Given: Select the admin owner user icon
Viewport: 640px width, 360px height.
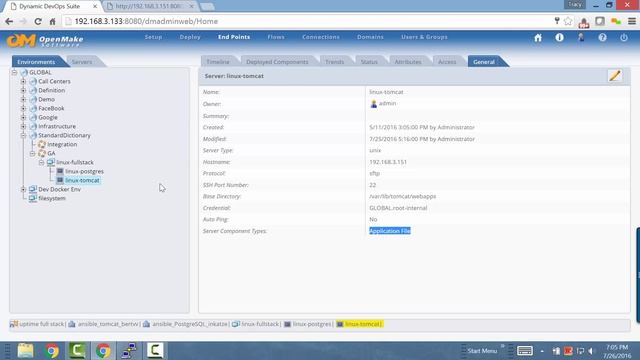Looking at the screenshot, I should click(373, 104).
